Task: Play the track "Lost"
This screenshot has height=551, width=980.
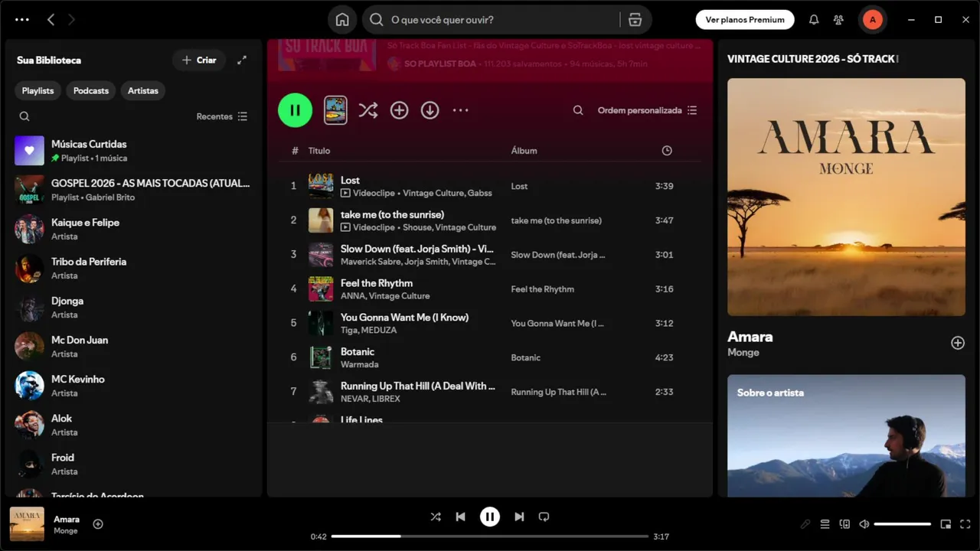Action: point(490,186)
